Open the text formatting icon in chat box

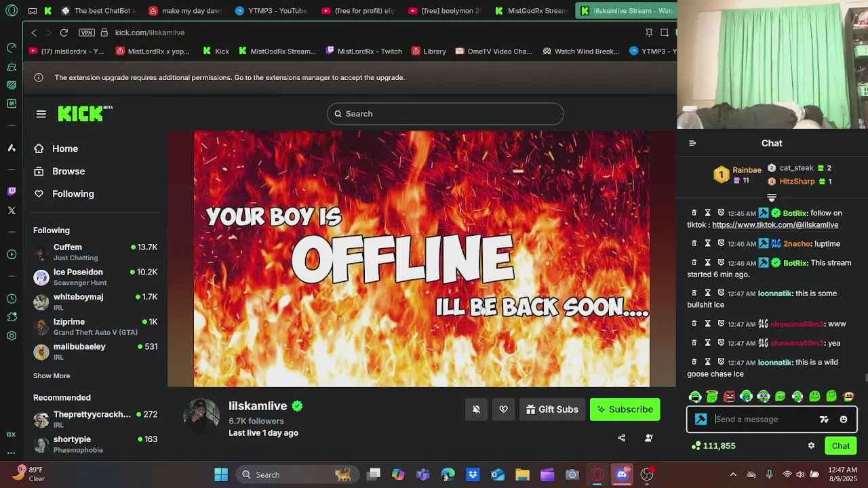(x=824, y=420)
